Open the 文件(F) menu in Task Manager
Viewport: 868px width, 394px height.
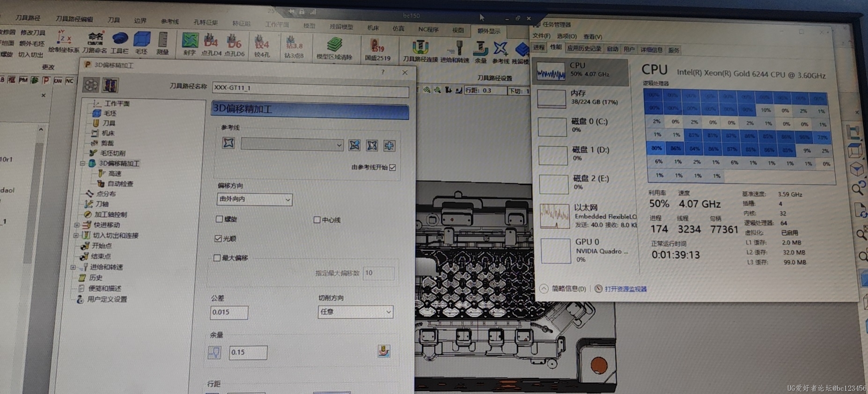[541, 36]
